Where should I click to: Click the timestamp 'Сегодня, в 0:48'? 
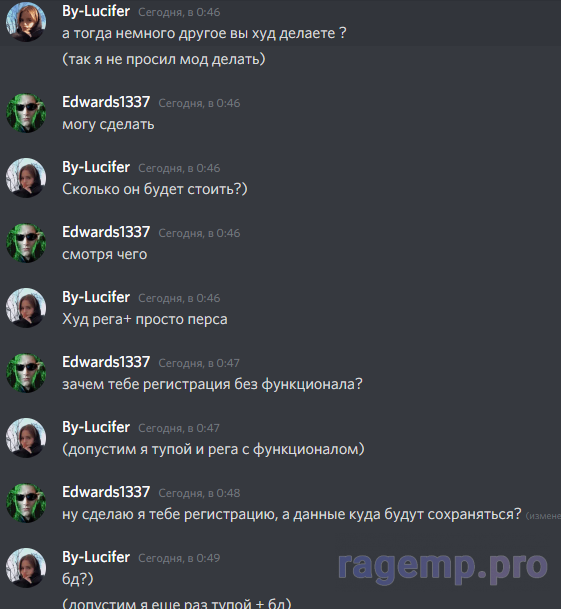tap(199, 493)
